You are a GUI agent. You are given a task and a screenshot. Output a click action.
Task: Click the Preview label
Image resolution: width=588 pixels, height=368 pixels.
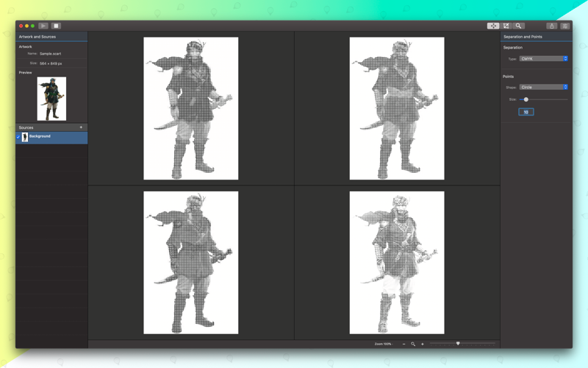pos(26,72)
